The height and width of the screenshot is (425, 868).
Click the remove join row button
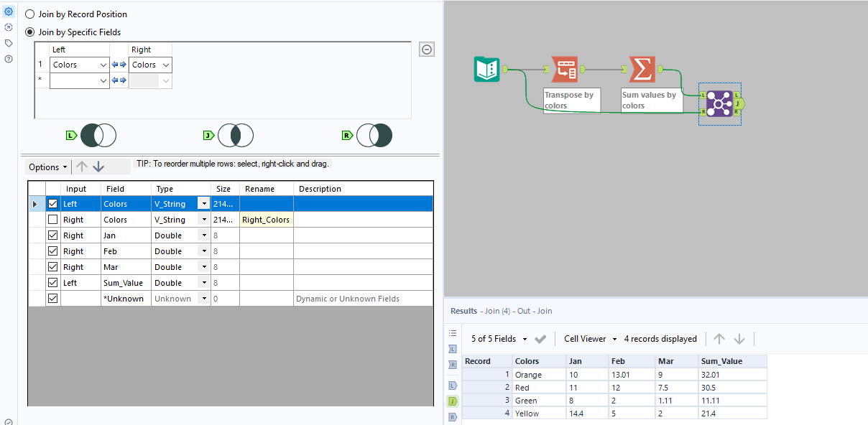point(427,49)
